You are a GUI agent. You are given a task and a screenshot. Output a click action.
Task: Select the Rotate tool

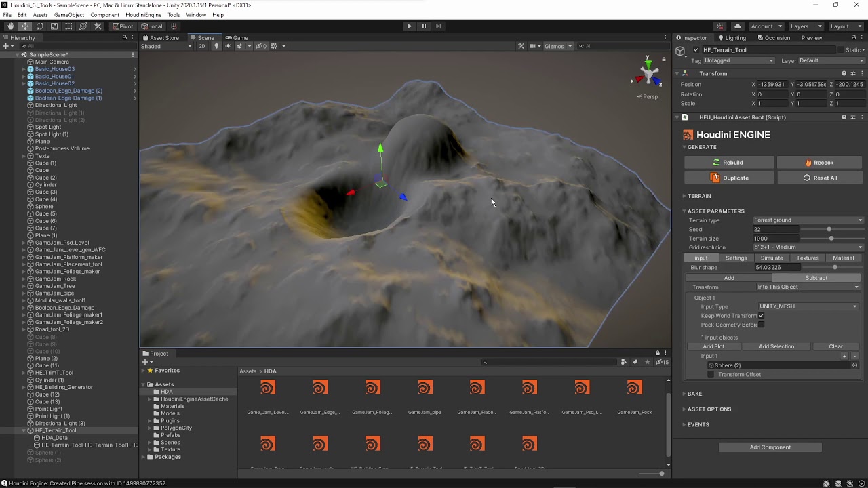click(39, 26)
